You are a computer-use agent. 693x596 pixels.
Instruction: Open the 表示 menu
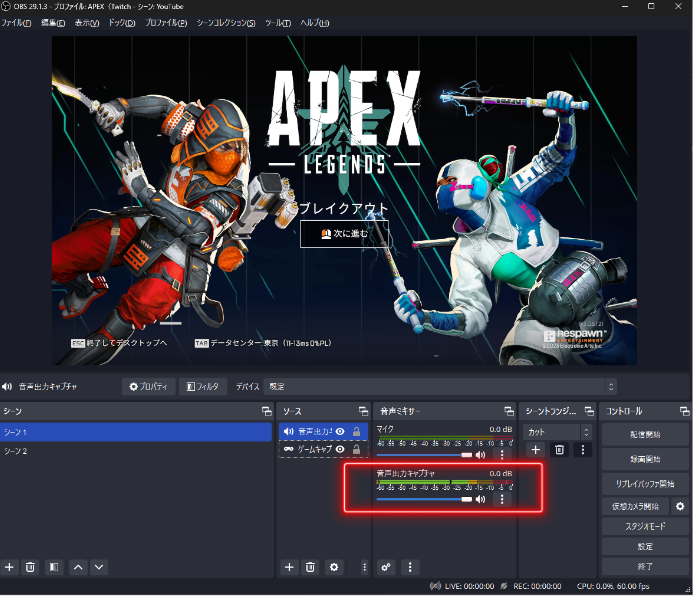click(87, 23)
